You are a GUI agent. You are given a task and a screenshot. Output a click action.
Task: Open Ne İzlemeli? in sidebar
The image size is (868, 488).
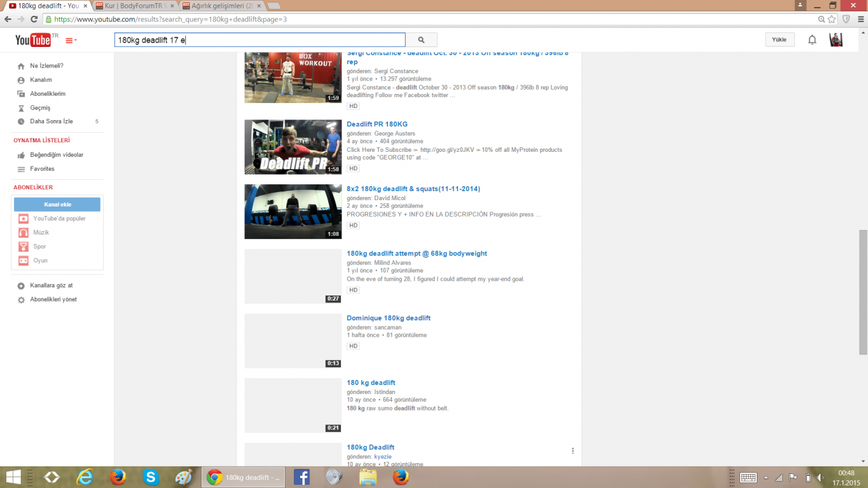tap(46, 66)
